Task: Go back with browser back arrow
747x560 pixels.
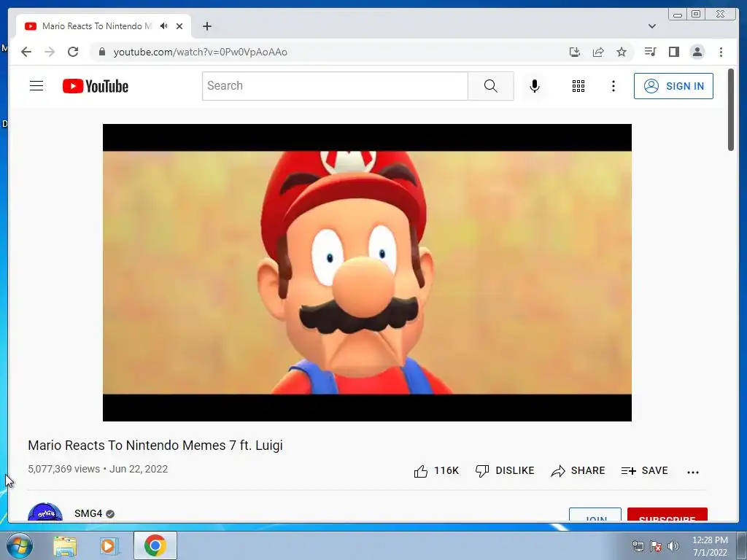Action: click(x=26, y=52)
